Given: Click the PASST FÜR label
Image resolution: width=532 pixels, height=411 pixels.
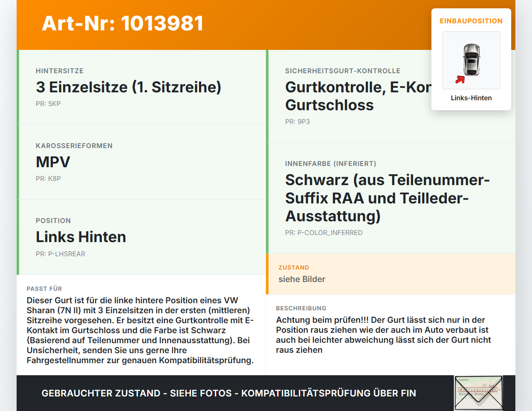Looking at the screenshot, I should click(x=44, y=289).
